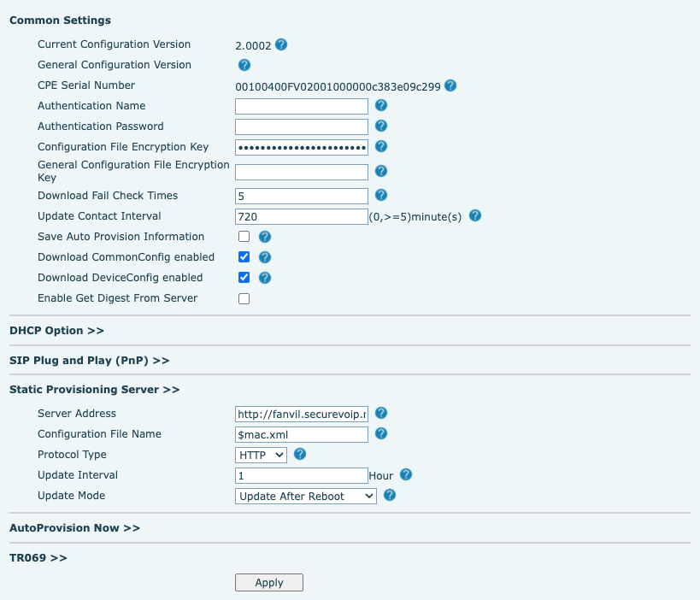700x600 pixels.
Task: Click General Configuration File Encryption Key field
Action: pos(302,172)
